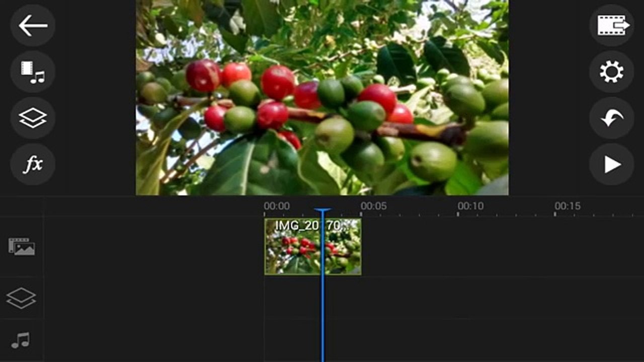Select the video/photo track icon

pos(22,246)
